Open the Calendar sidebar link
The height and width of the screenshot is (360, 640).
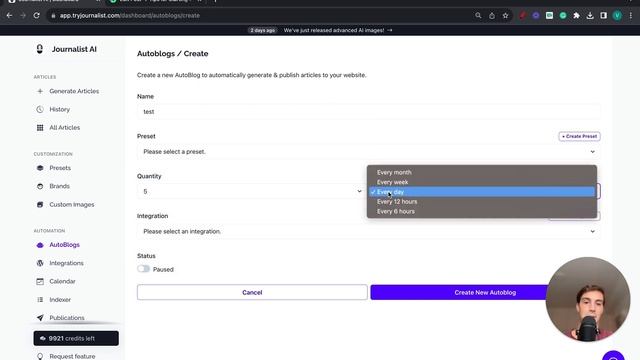tap(62, 281)
